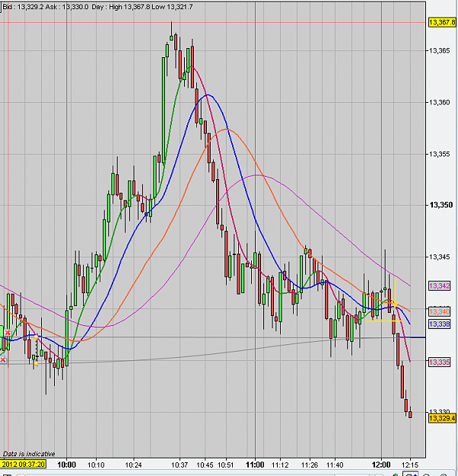The image size is (458, 476).
Task: Click the upper red X close marker
Action: 8,333
